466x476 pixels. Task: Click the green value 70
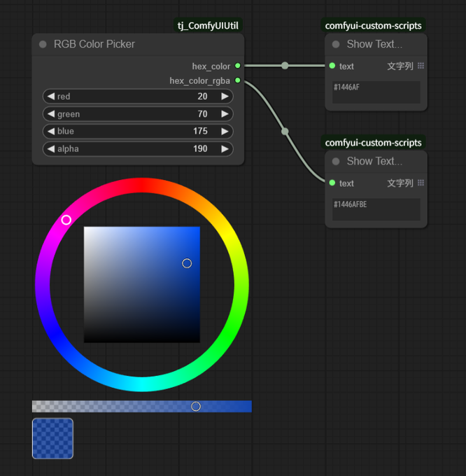coord(202,114)
